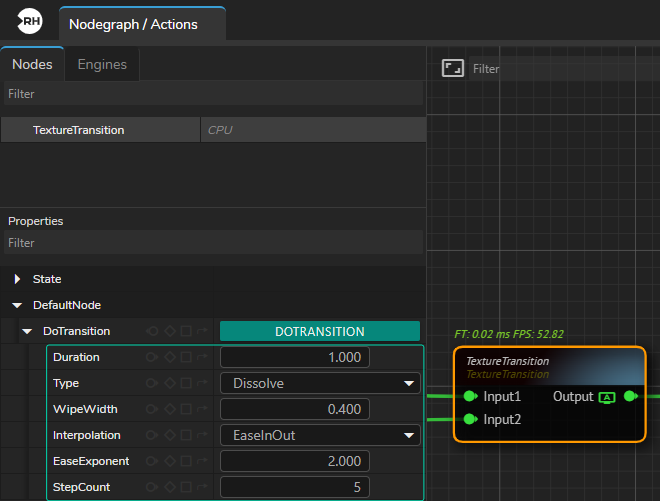Click the diamond keyframe icon on Duration row
This screenshot has width=660, height=501.
(170, 357)
